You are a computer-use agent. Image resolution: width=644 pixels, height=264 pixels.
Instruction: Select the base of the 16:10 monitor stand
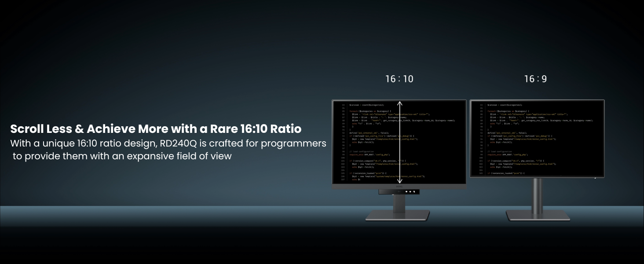[398, 216]
